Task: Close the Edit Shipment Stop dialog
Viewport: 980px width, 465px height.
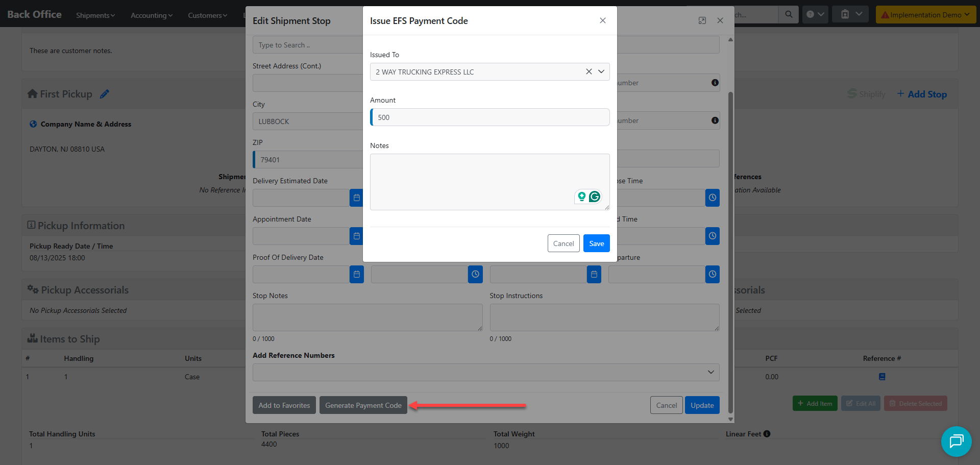Action: [x=720, y=20]
